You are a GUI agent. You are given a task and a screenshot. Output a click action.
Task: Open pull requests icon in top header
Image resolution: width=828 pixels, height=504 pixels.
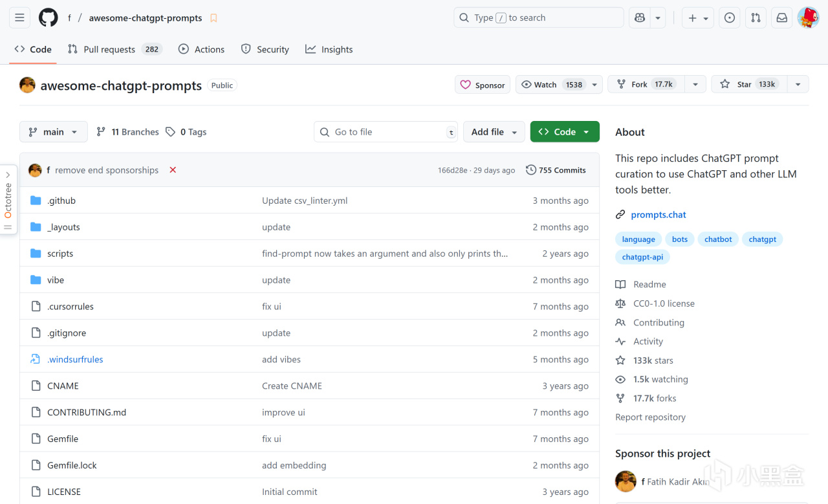click(756, 18)
